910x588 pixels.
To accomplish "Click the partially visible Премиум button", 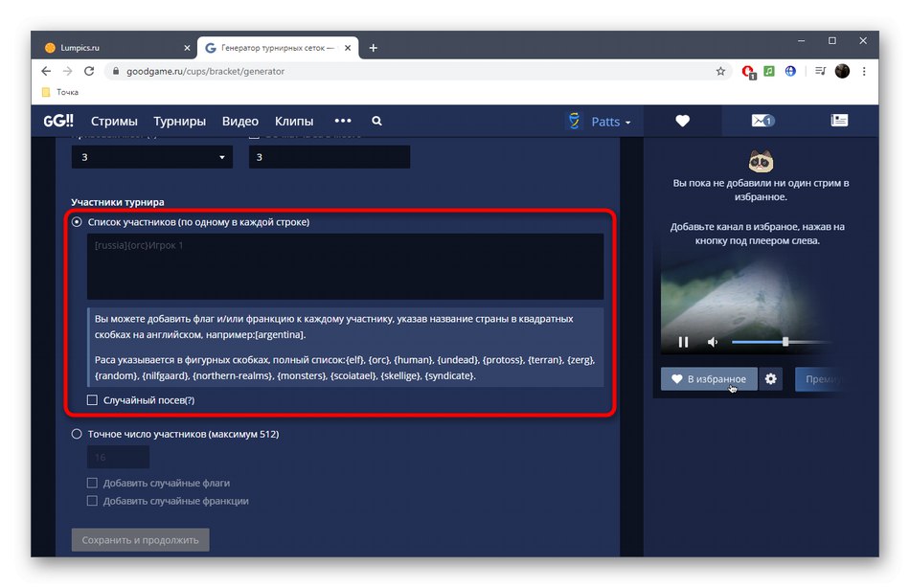I will point(821,379).
